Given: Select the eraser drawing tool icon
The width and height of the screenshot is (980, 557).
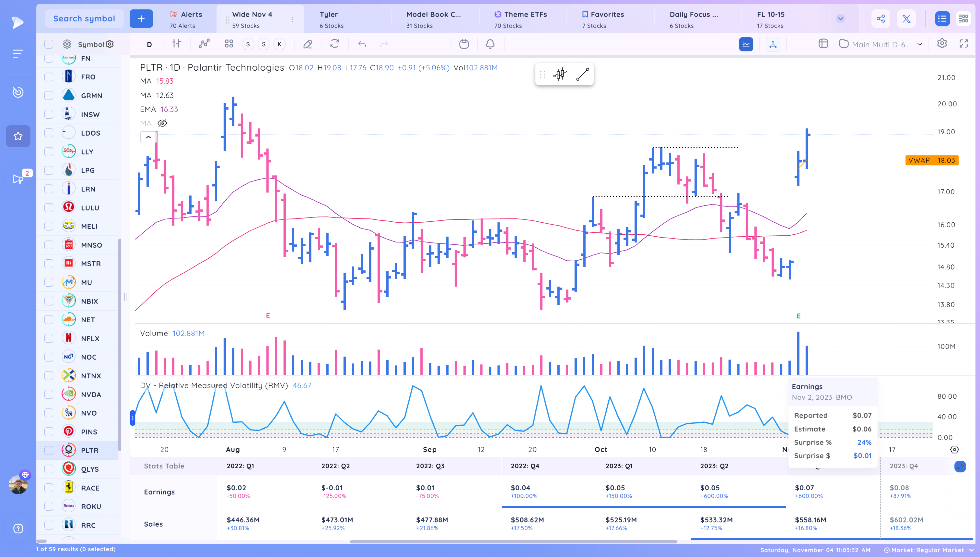Looking at the screenshot, I should [308, 44].
